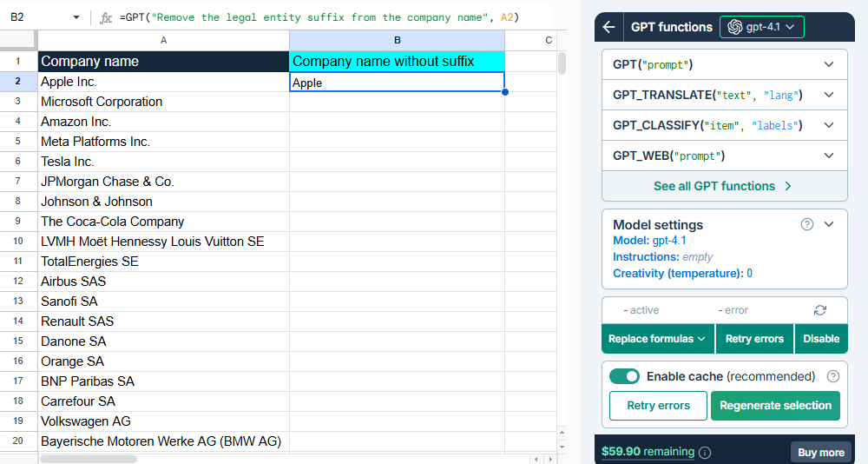The width and height of the screenshot is (868, 464).
Task: Click the refresh icon beside error count
Action: (820, 310)
